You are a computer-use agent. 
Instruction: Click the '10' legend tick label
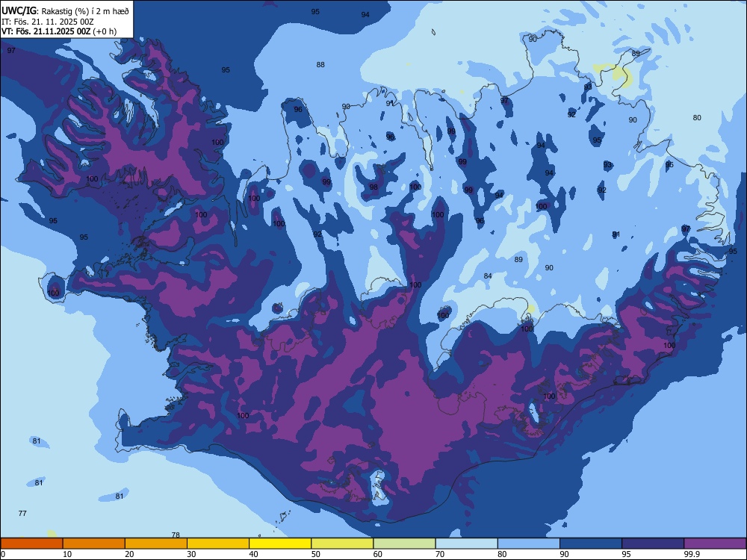pyautogui.click(x=67, y=554)
